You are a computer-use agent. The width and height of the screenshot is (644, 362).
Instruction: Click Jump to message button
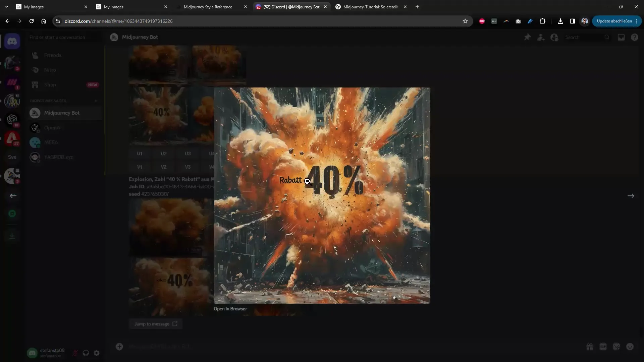point(155,323)
